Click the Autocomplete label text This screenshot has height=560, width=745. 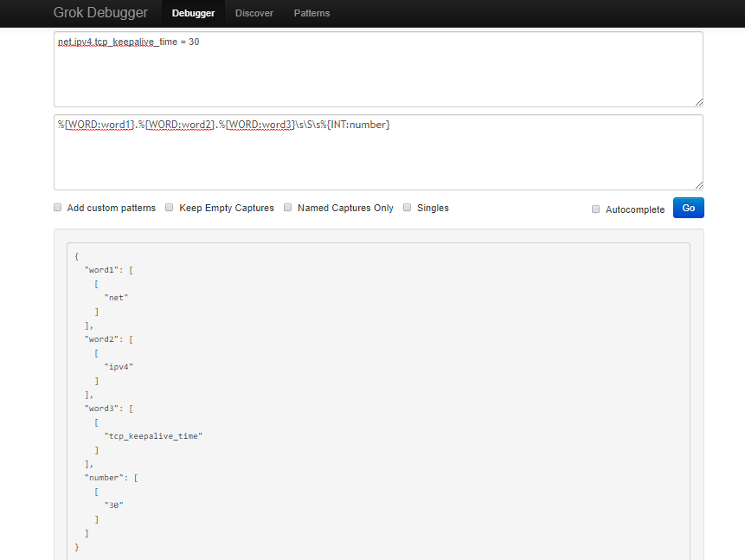point(635,209)
